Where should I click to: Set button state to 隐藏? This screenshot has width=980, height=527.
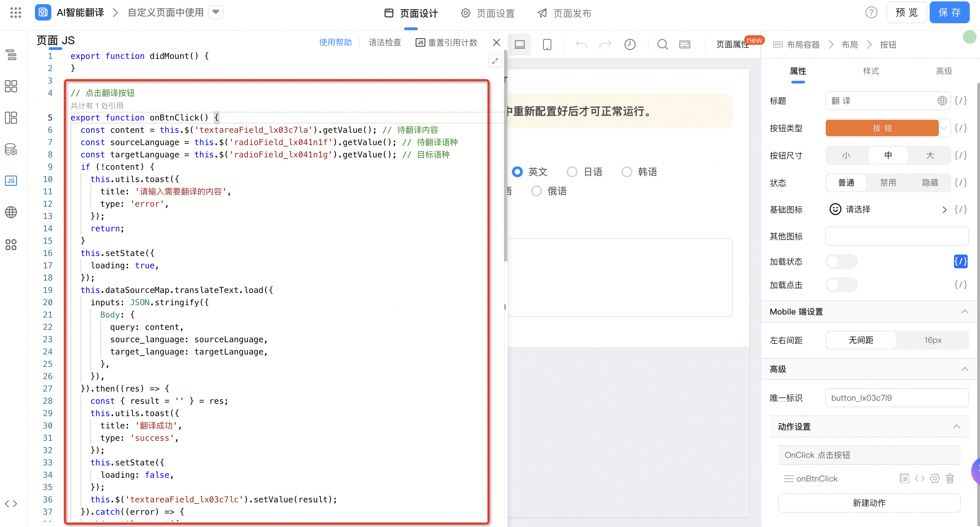pos(930,182)
